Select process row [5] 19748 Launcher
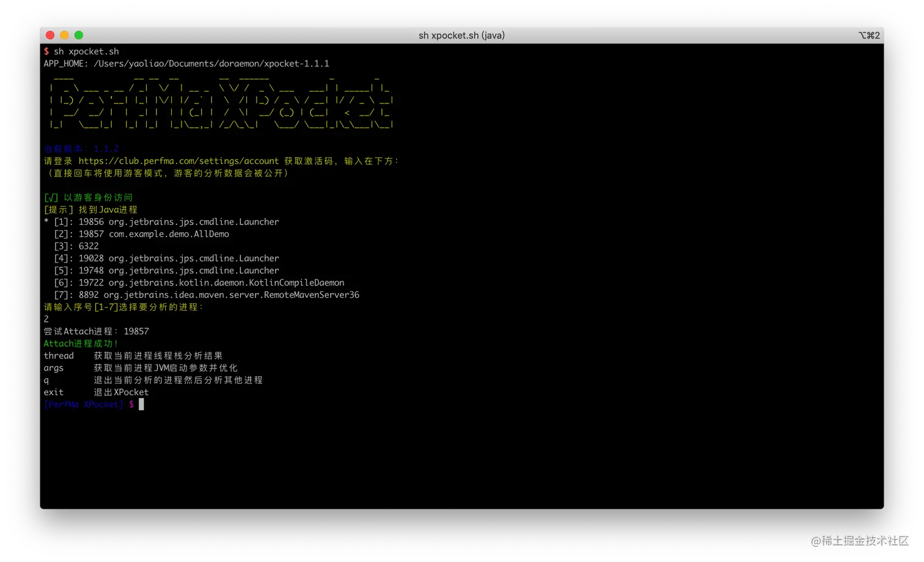924x562 pixels. click(166, 271)
